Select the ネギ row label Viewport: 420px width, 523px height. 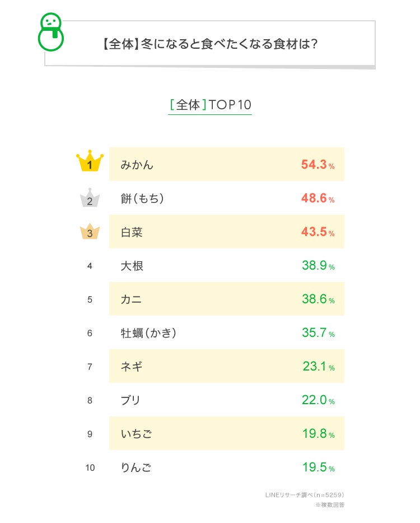coord(132,367)
